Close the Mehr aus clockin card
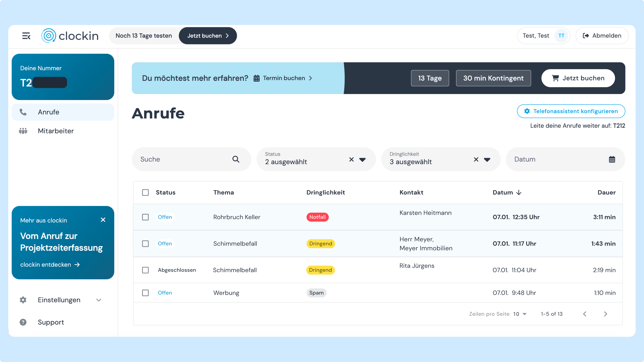644x362 pixels. pyautogui.click(x=103, y=220)
